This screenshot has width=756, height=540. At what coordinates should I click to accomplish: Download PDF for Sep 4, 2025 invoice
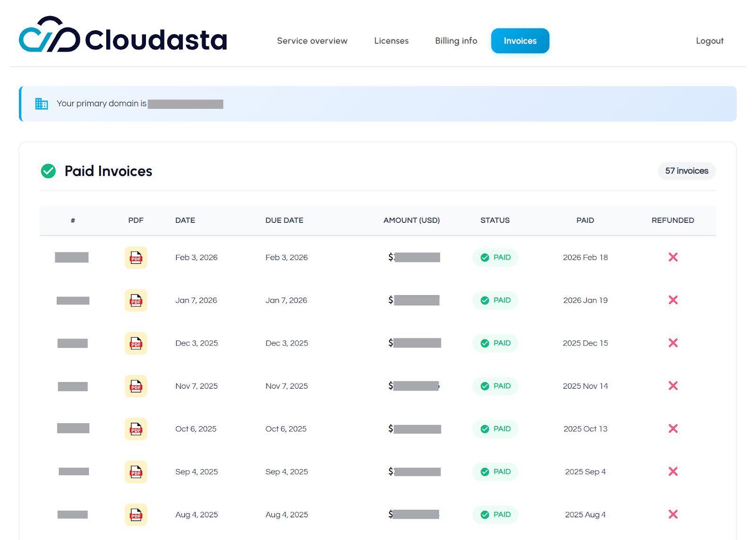point(136,472)
